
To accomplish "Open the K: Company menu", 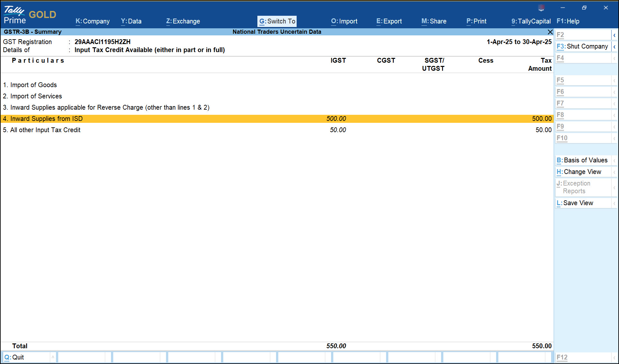I will 93,21.
